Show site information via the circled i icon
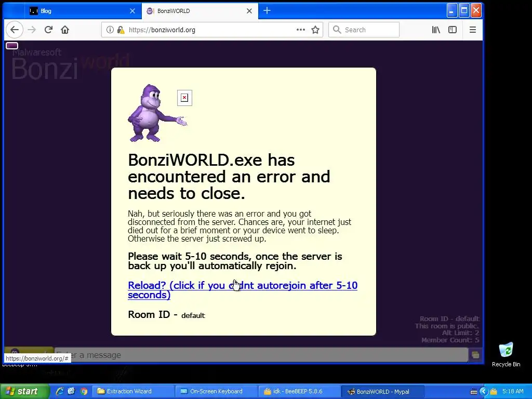This screenshot has height=399, width=532. click(110, 30)
